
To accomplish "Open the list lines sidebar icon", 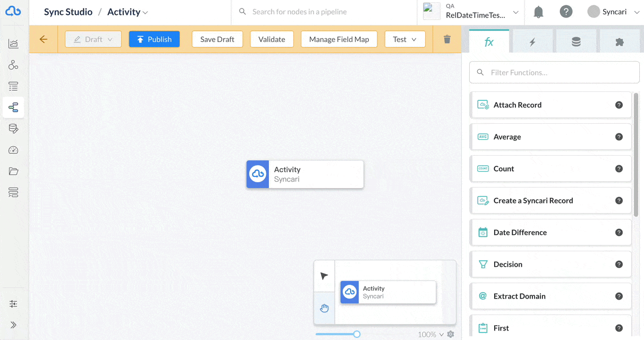I will coord(13,86).
